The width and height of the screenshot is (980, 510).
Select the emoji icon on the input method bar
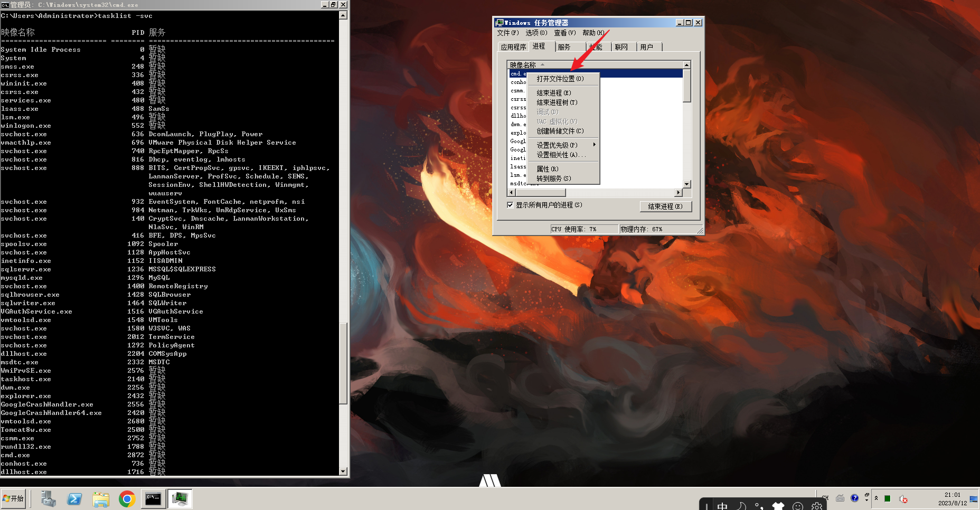pos(797,506)
